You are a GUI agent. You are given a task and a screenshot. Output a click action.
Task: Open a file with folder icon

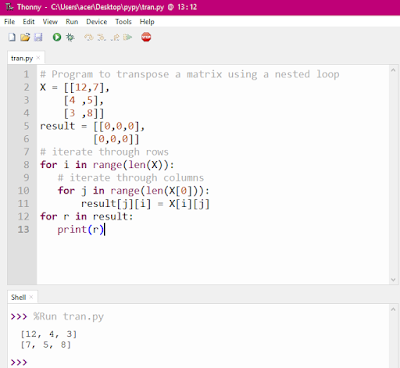25,37
